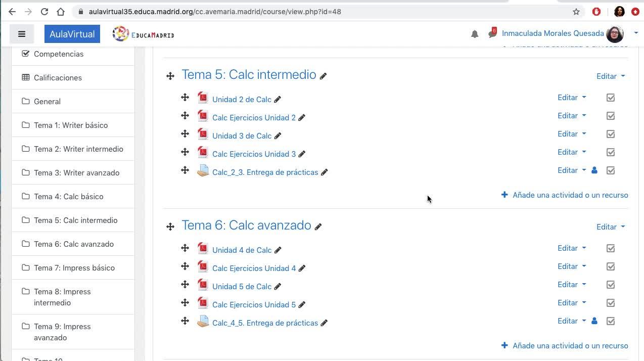The height and width of the screenshot is (361, 644).
Task: Click user profile avatar picture
Action: pyautogui.click(x=615, y=34)
